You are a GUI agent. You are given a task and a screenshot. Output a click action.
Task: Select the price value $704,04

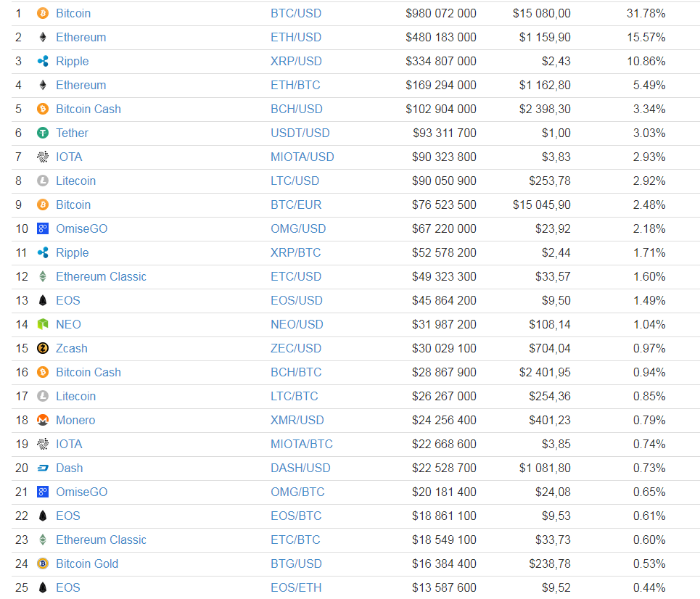click(x=550, y=348)
